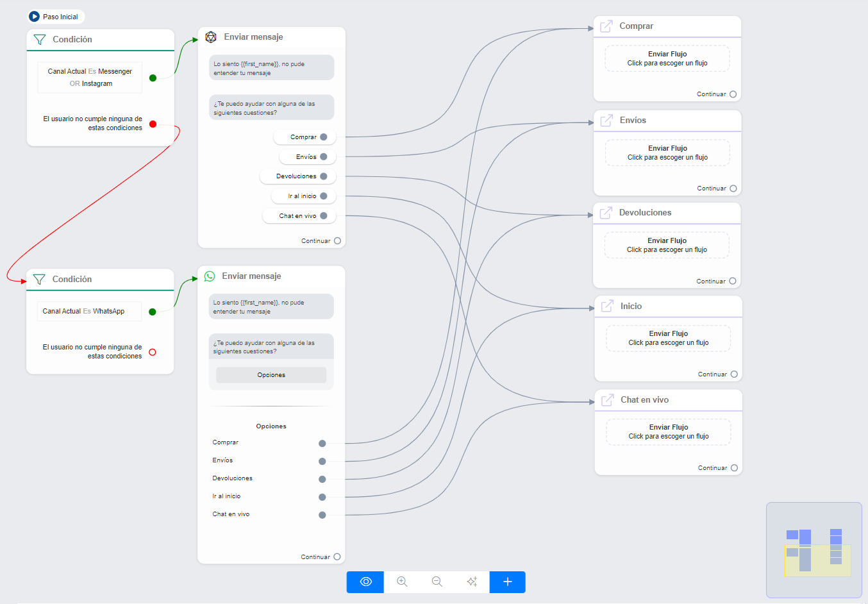The height and width of the screenshot is (604, 868).
Task: Click the Messenger icon on first Enviar mensaje
Action: click(211, 37)
